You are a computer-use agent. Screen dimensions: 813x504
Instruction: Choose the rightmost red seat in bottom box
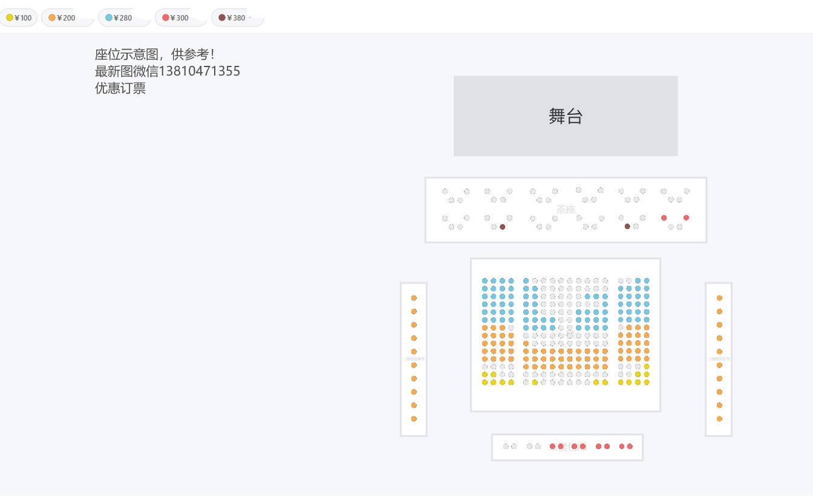point(630,447)
